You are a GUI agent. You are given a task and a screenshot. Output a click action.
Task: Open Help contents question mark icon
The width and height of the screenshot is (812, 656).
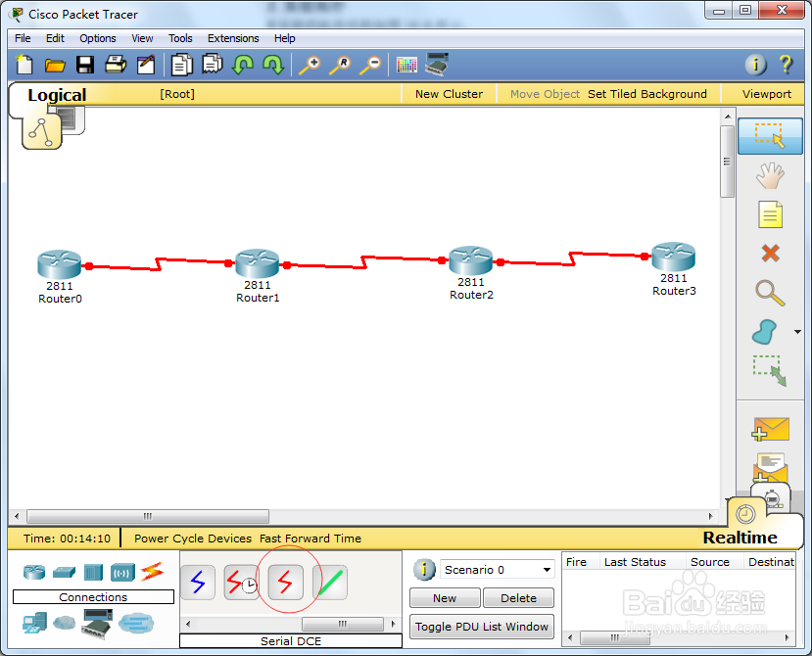point(786,65)
